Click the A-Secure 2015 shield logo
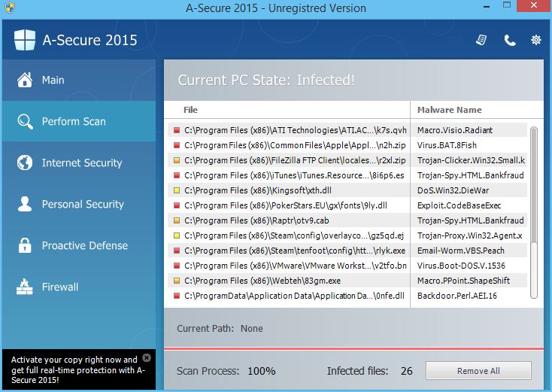 [25, 40]
